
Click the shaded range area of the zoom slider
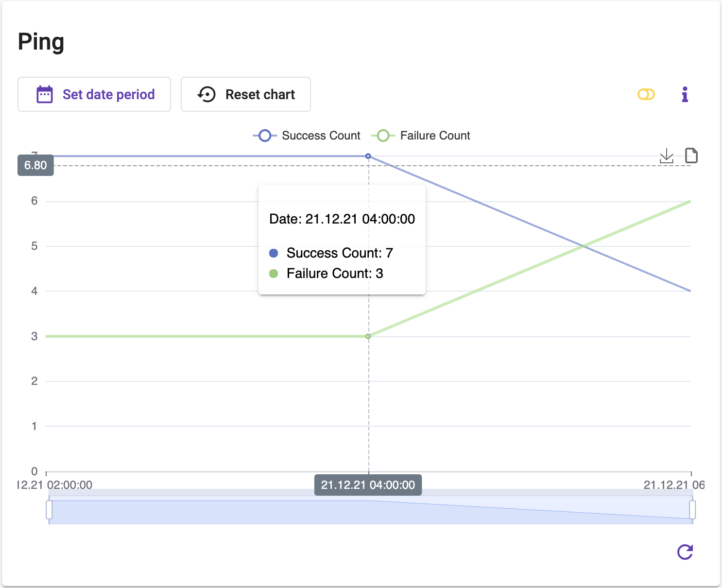(x=369, y=511)
